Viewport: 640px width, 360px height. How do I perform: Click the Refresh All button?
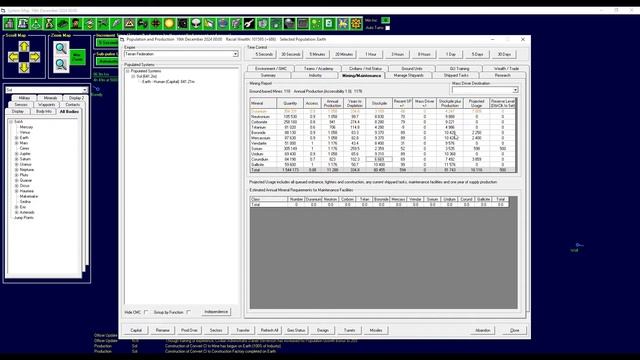click(x=269, y=330)
